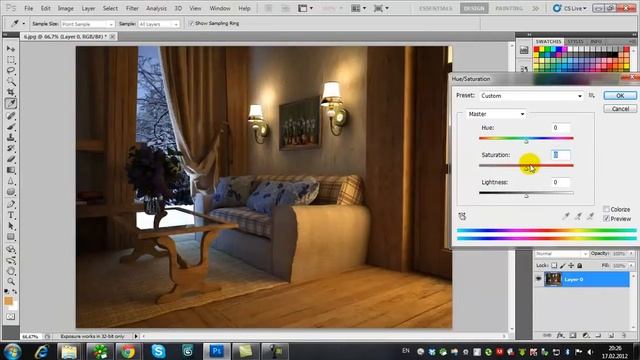The image size is (640, 360).
Task: Open the Filter menu
Action: pos(132,8)
